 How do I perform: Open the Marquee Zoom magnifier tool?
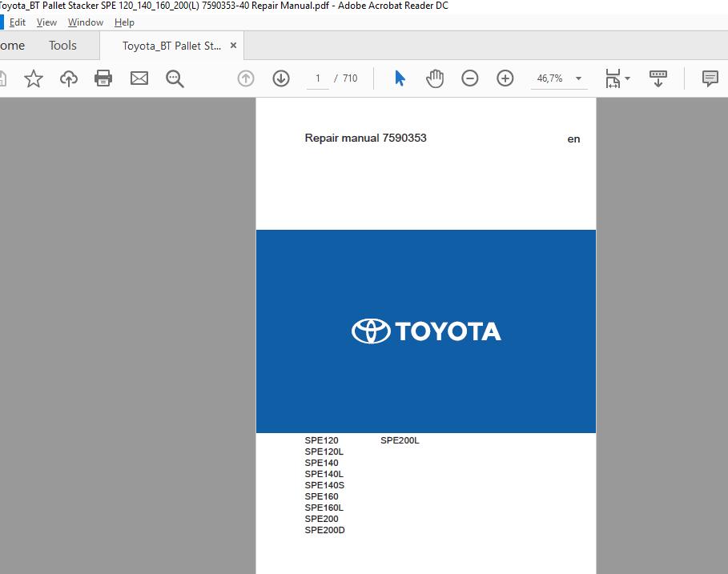click(x=175, y=78)
